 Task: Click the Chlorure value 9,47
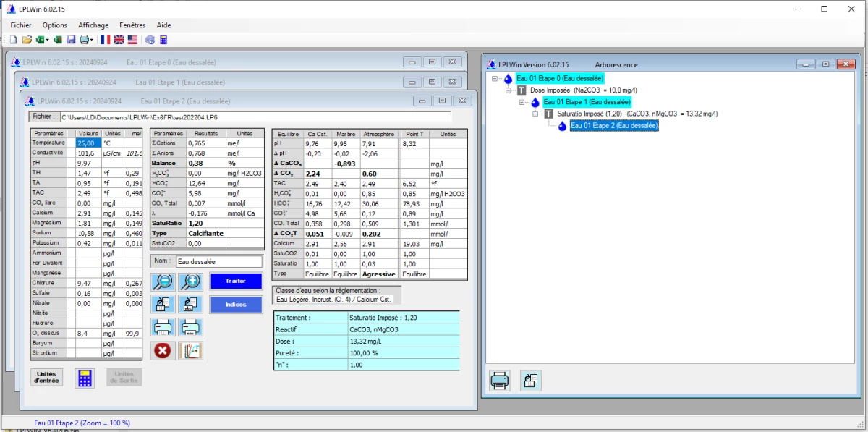click(x=88, y=283)
